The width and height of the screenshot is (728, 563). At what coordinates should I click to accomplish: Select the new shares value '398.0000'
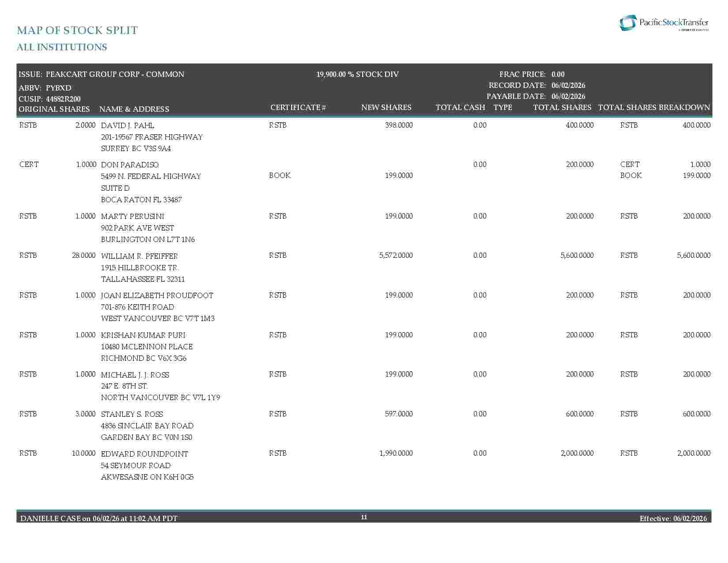399,125
